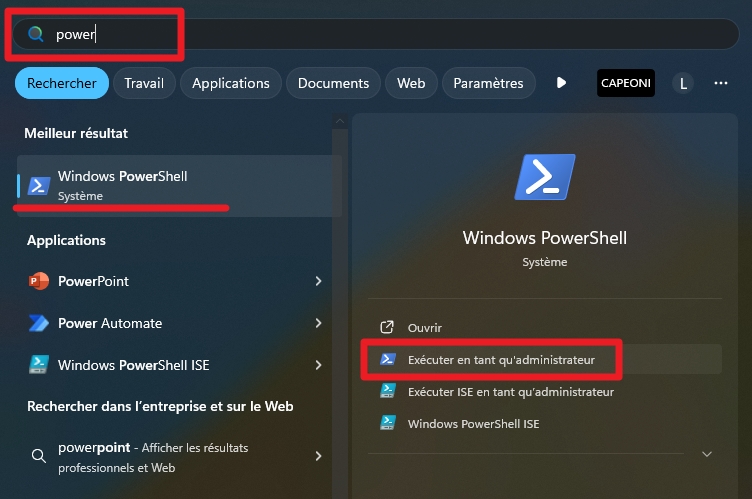Viewport: 752px width, 499px height.
Task: Click the results list scroll-up arrow
Action: [340, 121]
